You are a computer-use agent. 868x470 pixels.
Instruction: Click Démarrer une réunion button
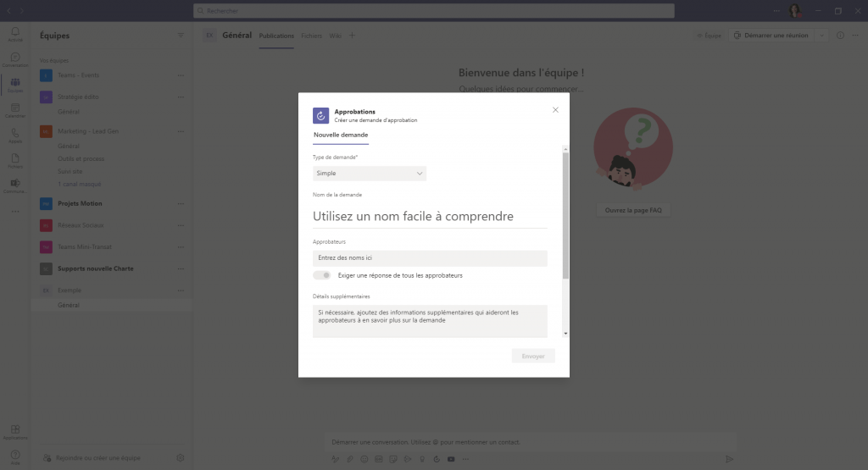click(x=771, y=36)
